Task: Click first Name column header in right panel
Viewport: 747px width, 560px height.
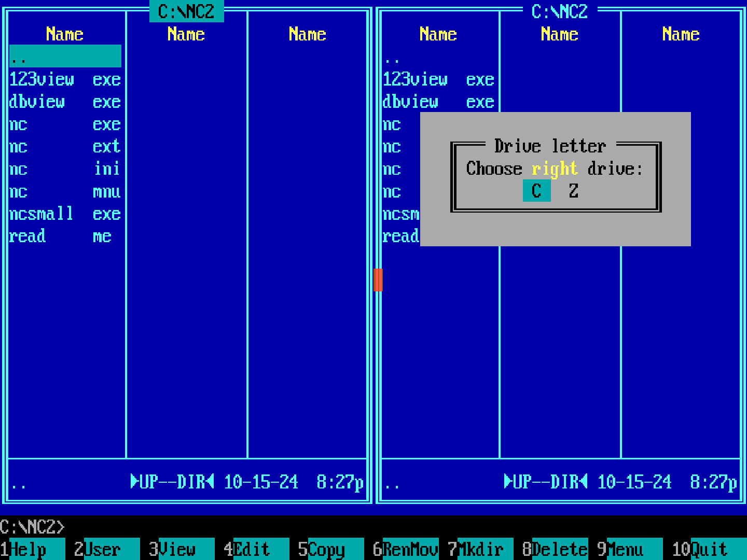Action: pyautogui.click(x=438, y=34)
